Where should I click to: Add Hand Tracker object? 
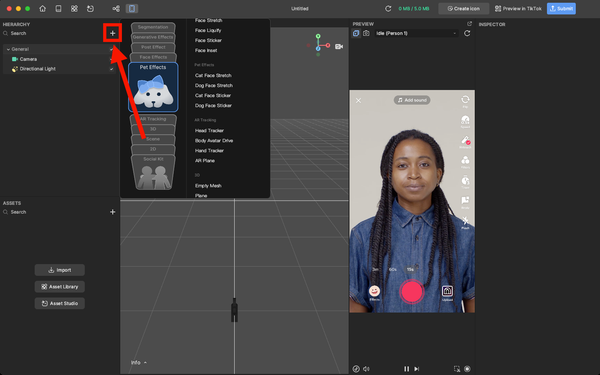(209, 150)
